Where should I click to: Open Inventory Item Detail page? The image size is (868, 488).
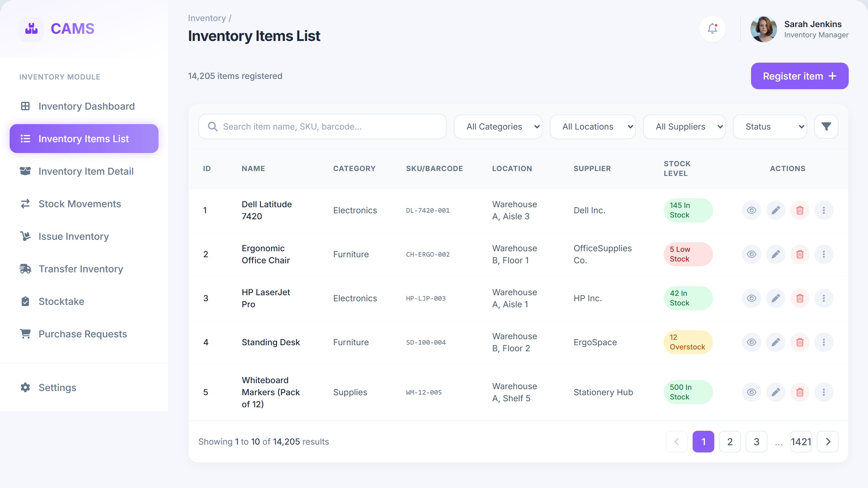pyautogui.click(x=84, y=171)
